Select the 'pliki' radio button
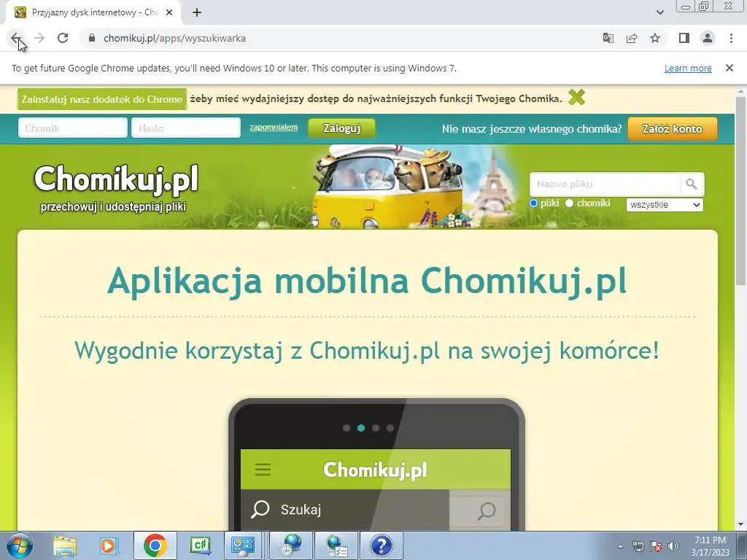 533,203
